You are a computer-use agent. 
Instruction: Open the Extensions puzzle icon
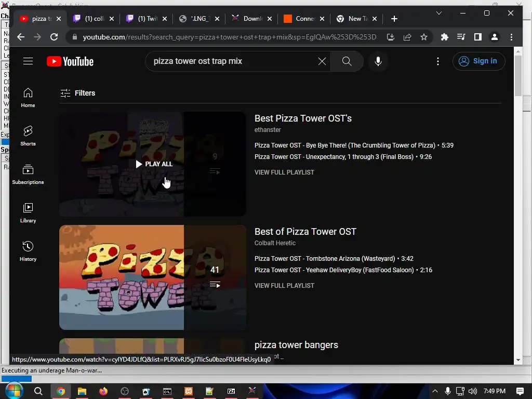click(445, 37)
